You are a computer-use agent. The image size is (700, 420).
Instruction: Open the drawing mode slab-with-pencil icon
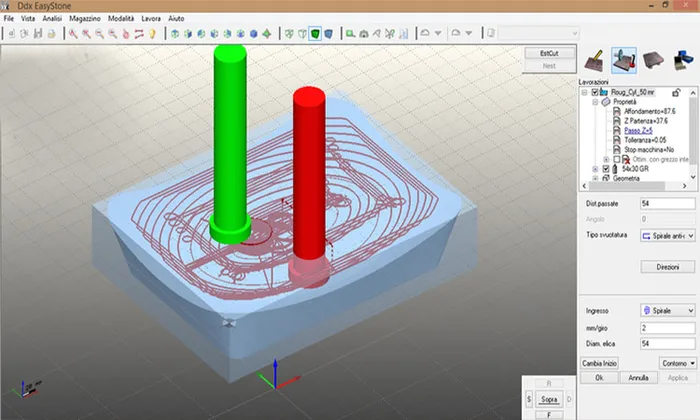(594, 60)
